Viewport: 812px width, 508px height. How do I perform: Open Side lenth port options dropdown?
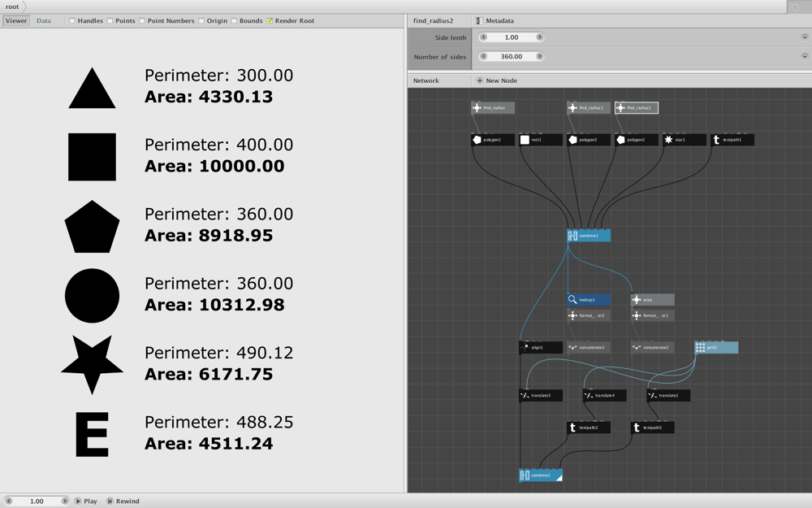pyautogui.click(x=805, y=37)
